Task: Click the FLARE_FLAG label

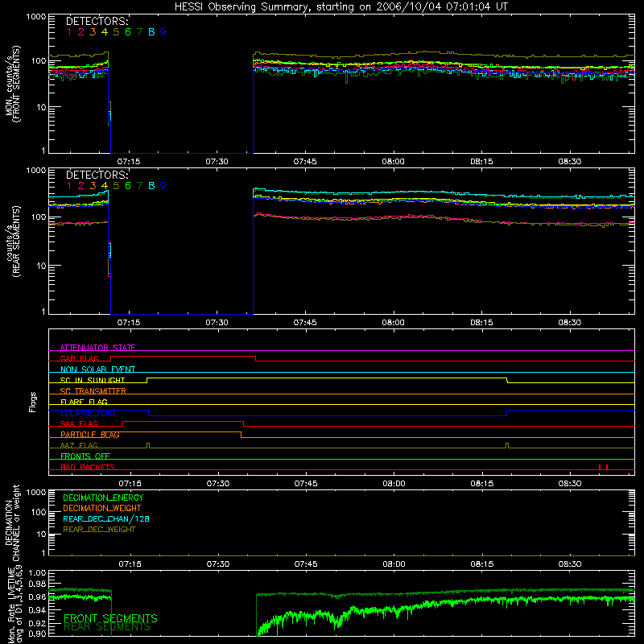Action: coord(84,402)
